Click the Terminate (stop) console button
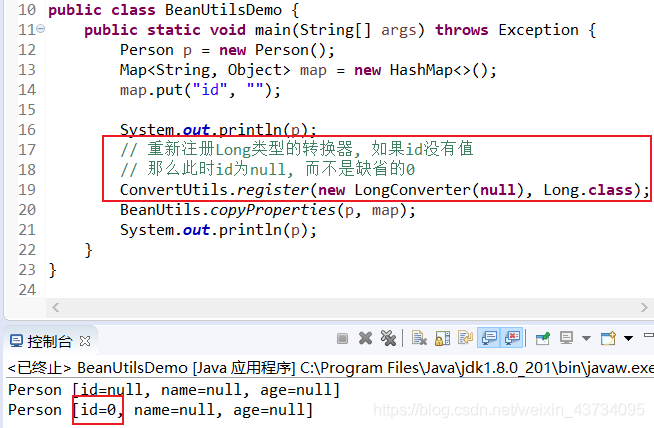Image resolution: width=654 pixels, height=428 pixels. pyautogui.click(x=342, y=338)
